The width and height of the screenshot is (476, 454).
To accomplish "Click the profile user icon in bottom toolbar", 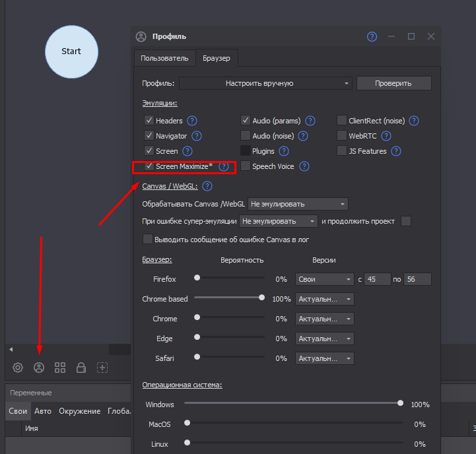I will point(39,368).
